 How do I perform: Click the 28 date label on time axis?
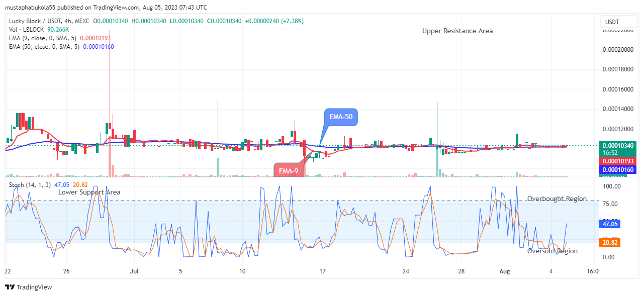[x=461, y=271]
